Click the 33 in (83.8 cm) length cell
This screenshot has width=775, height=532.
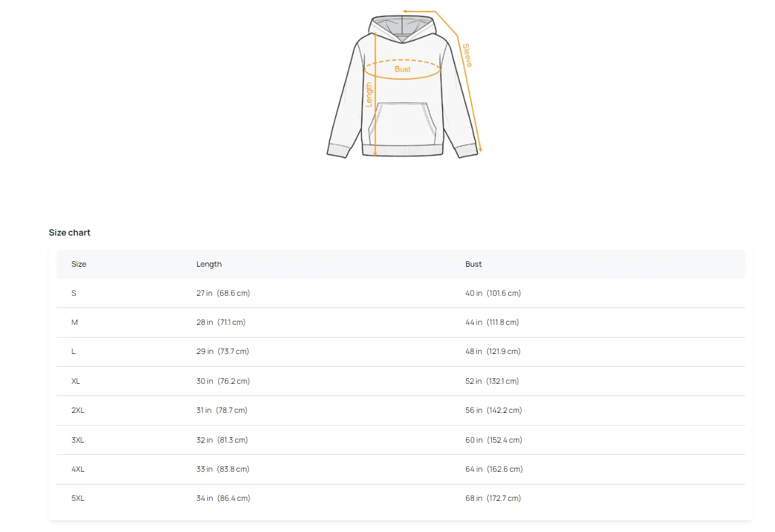[222, 469]
